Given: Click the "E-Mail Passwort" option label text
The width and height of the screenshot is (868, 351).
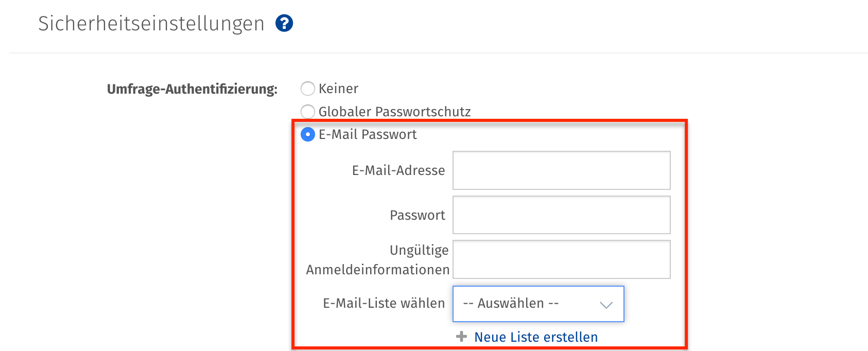Looking at the screenshot, I should [368, 134].
